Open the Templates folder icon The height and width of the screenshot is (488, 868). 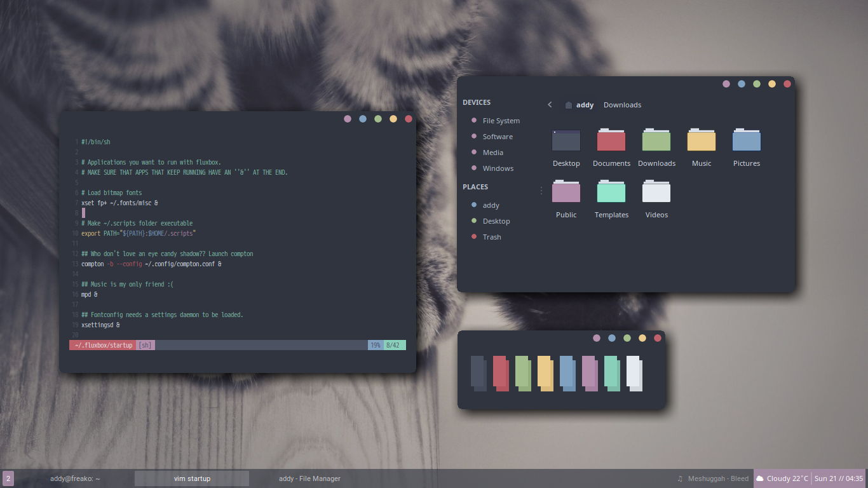[x=611, y=191]
